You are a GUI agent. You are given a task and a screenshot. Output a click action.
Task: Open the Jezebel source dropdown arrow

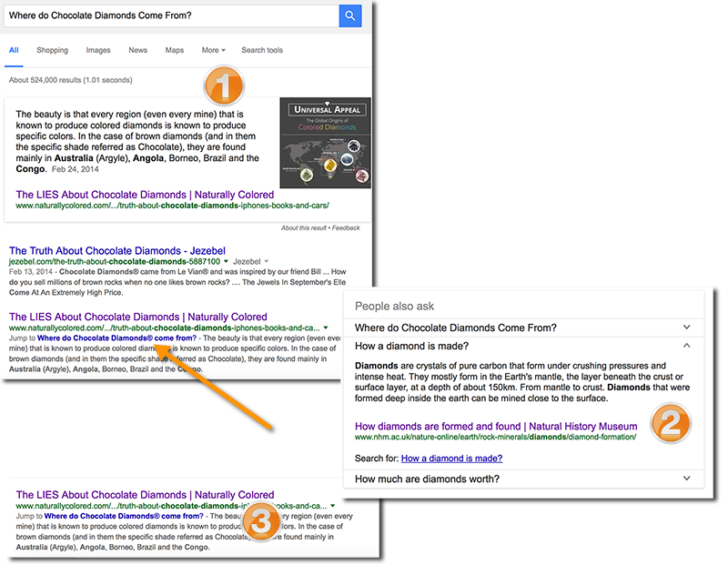(267, 261)
